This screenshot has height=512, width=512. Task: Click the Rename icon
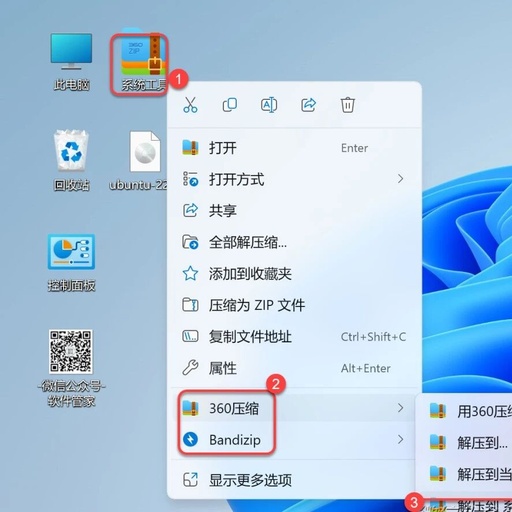[269, 105]
